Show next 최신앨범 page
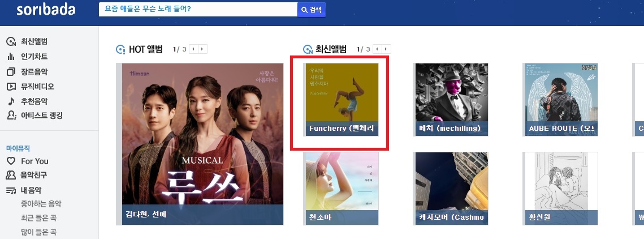 tap(387, 49)
